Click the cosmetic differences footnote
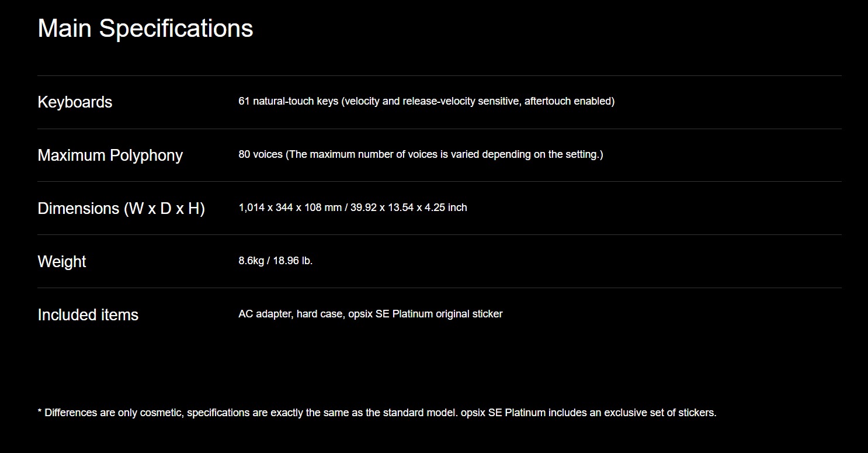The width and height of the screenshot is (868, 453). click(x=377, y=413)
